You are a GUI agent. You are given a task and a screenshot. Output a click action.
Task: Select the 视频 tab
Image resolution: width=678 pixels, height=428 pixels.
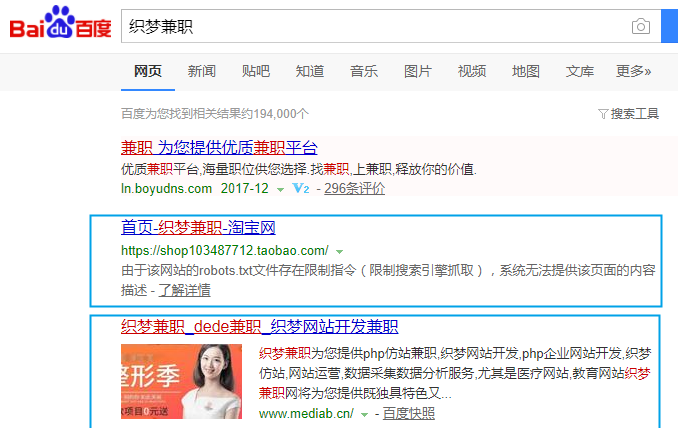472,71
